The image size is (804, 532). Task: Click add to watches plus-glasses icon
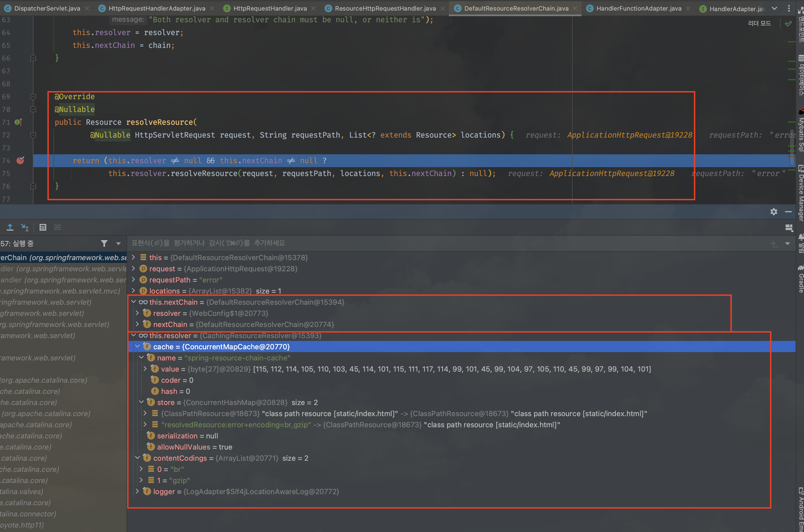(x=774, y=244)
